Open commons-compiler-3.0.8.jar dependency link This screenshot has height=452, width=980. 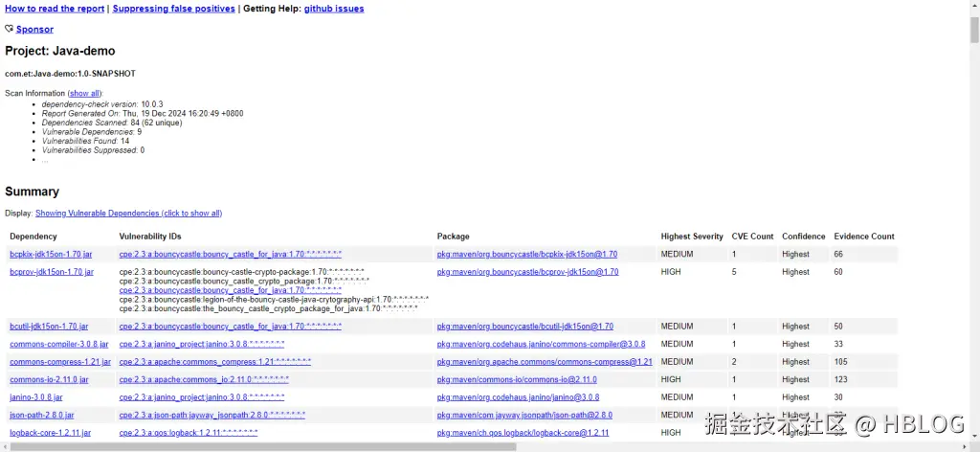point(59,344)
